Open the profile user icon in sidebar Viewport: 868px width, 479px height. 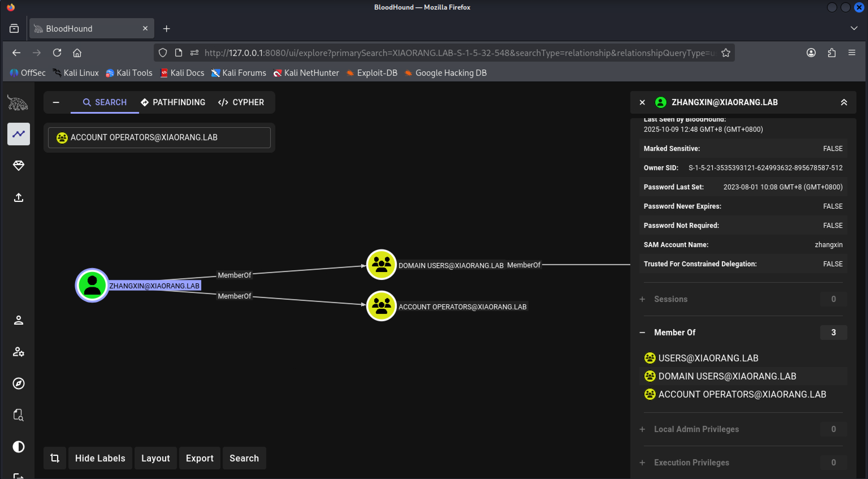coord(19,320)
